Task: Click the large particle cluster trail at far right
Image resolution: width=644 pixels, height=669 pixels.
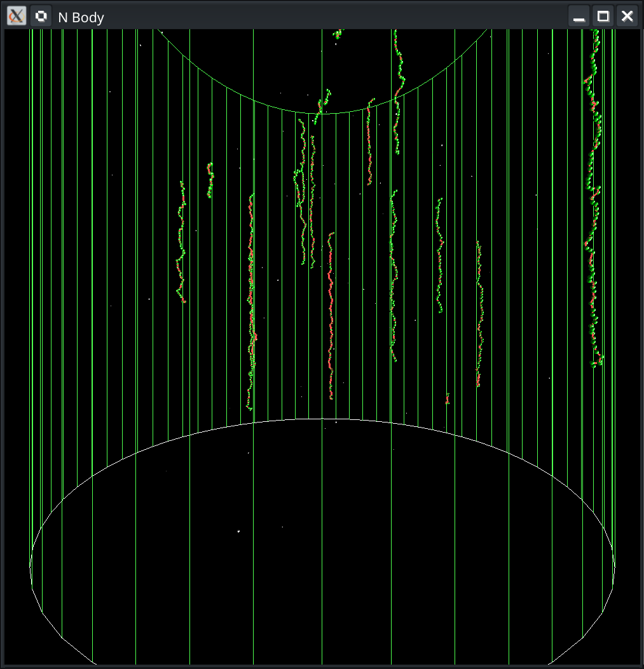Action: click(x=594, y=203)
